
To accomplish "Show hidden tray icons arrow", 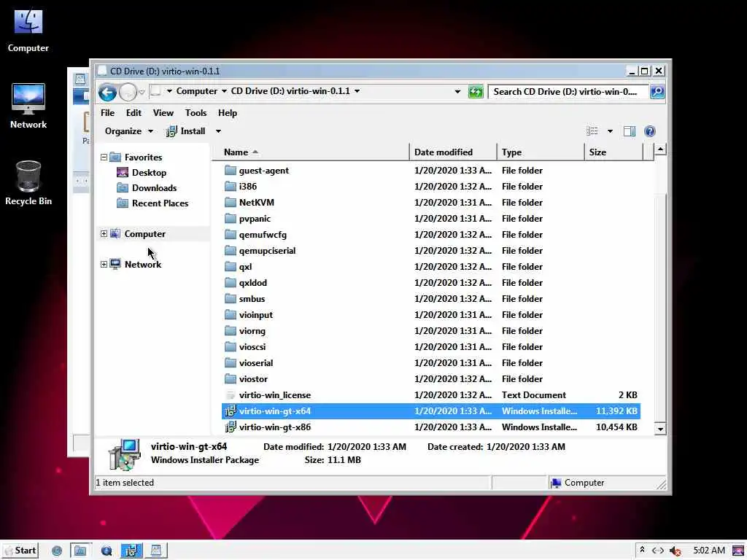I will tap(642, 550).
